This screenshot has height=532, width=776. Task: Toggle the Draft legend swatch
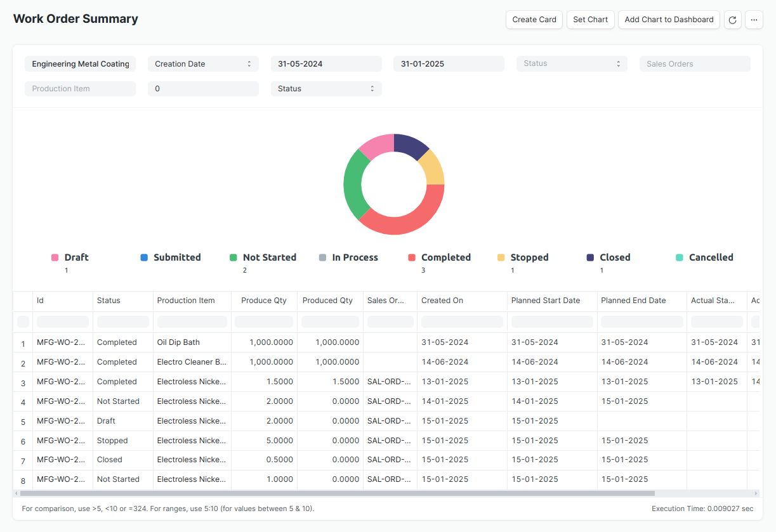click(x=55, y=257)
